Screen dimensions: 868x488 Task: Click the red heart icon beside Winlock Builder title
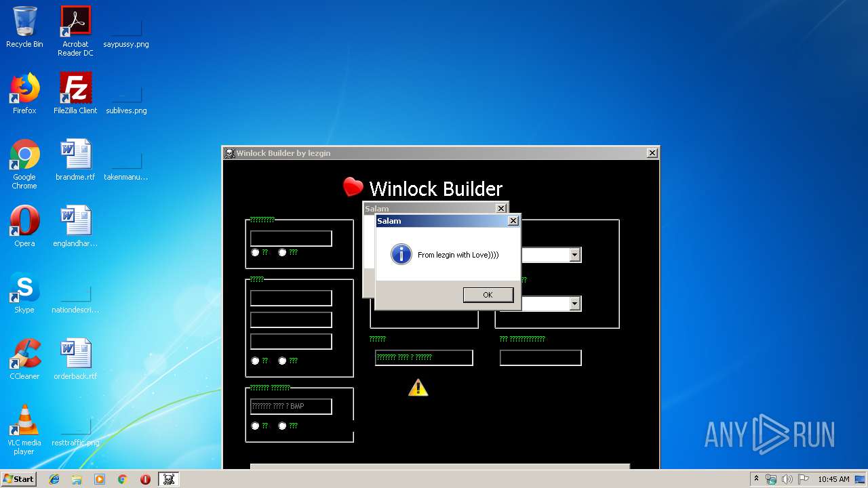click(x=353, y=187)
